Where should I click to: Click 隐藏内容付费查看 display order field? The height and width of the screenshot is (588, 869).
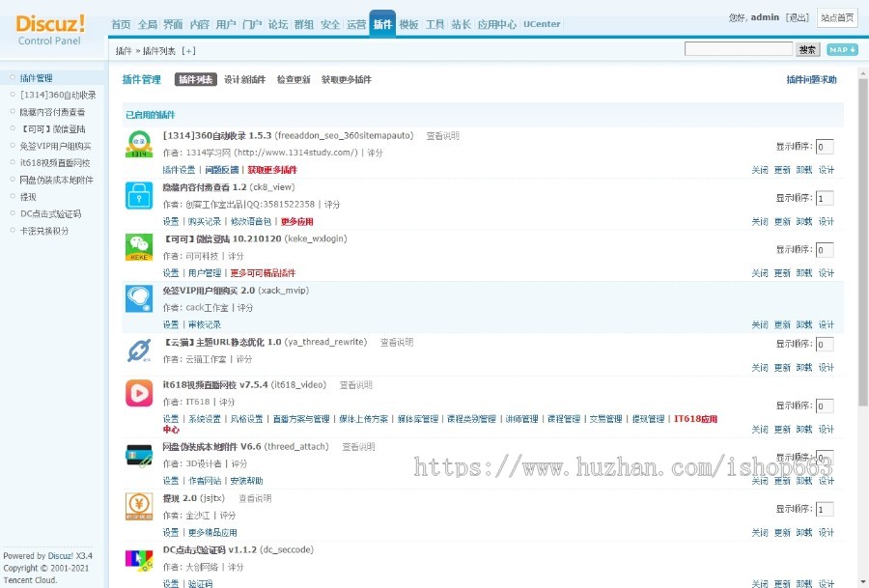click(825, 198)
